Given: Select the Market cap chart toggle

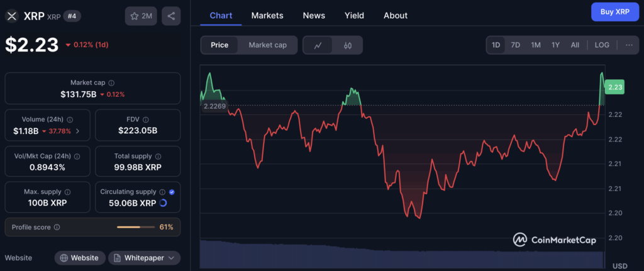Looking at the screenshot, I should point(267,45).
